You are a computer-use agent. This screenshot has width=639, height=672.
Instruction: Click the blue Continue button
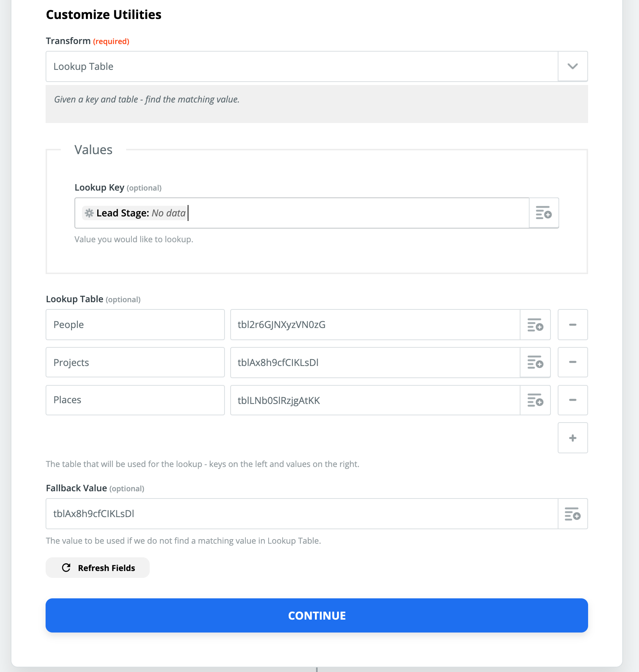317,615
